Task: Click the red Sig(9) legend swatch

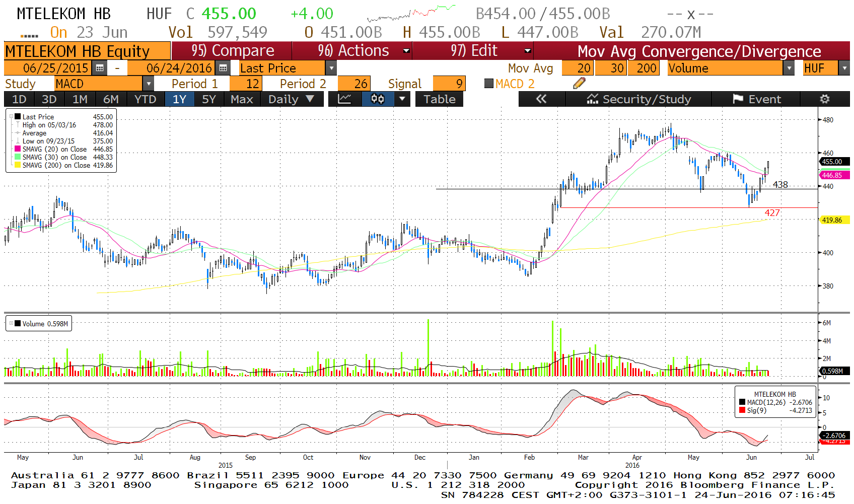Action: (x=742, y=410)
